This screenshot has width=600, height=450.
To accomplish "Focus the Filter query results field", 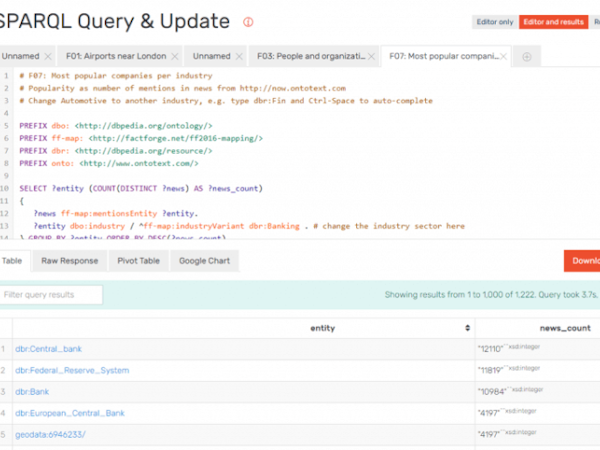I will pos(51,295).
